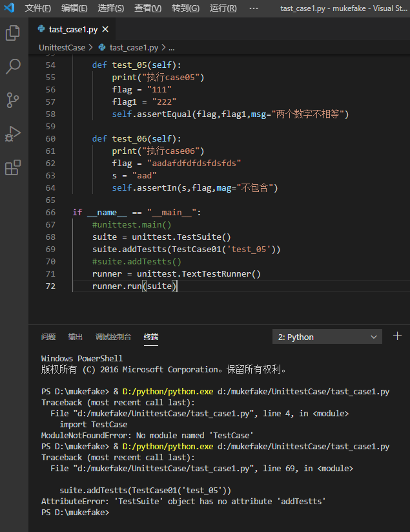Place cursor on line 72 runner.run(suite)
The image size is (410, 532).
134,286
